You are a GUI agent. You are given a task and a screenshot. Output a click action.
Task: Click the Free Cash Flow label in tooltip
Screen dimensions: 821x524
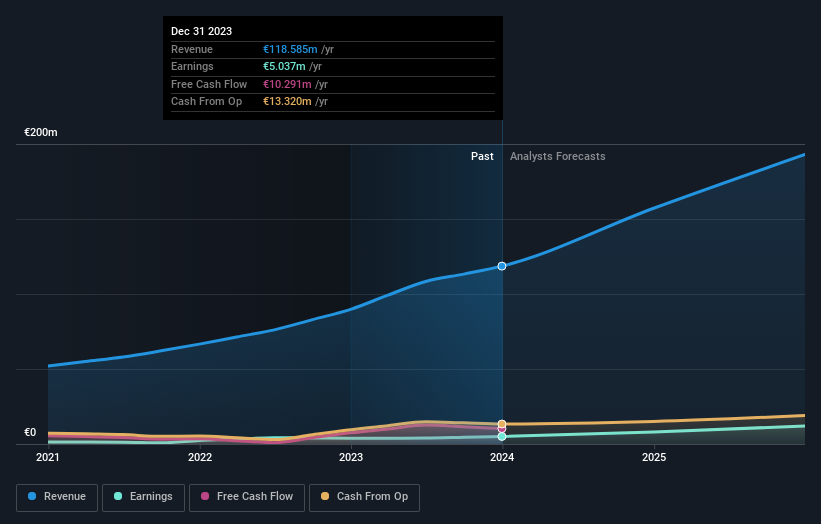point(209,84)
